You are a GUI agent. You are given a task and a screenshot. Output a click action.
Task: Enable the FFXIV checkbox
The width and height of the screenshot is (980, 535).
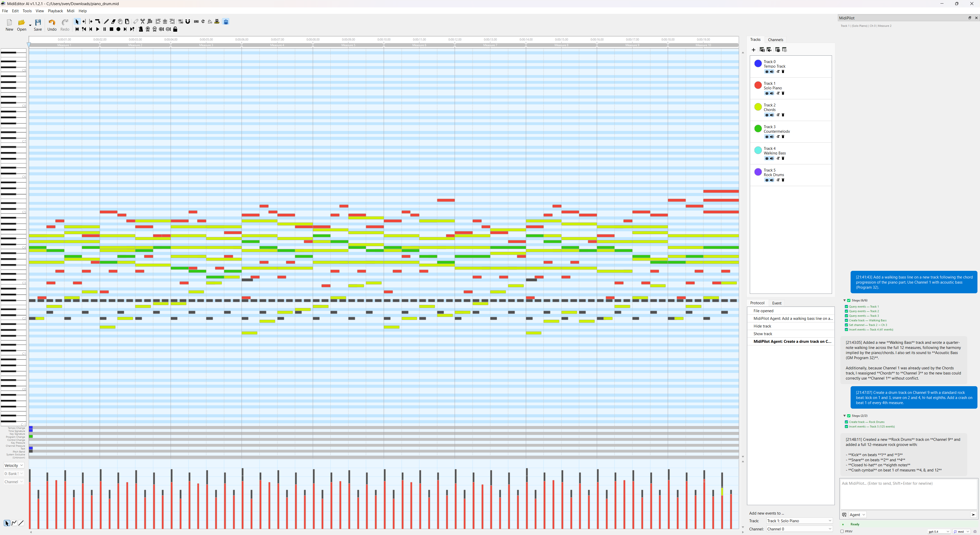(842, 532)
